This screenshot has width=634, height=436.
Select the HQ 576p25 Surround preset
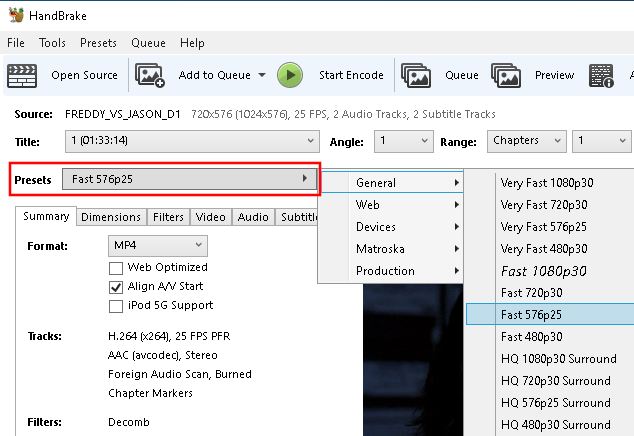[x=550, y=403]
